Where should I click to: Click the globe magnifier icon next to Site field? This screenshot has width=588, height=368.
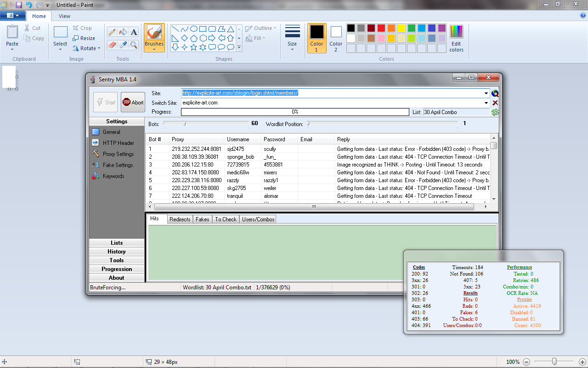click(x=495, y=93)
